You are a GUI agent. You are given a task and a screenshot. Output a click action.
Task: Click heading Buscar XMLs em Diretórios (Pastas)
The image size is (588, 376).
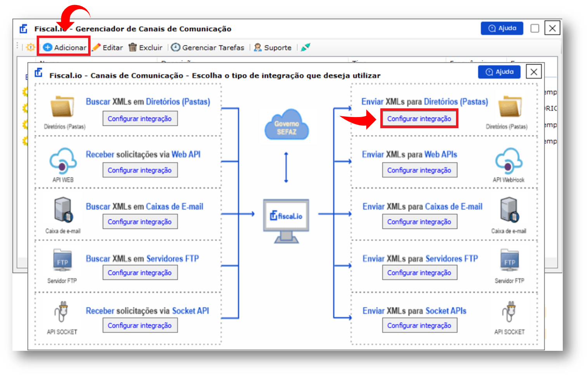[x=148, y=102]
